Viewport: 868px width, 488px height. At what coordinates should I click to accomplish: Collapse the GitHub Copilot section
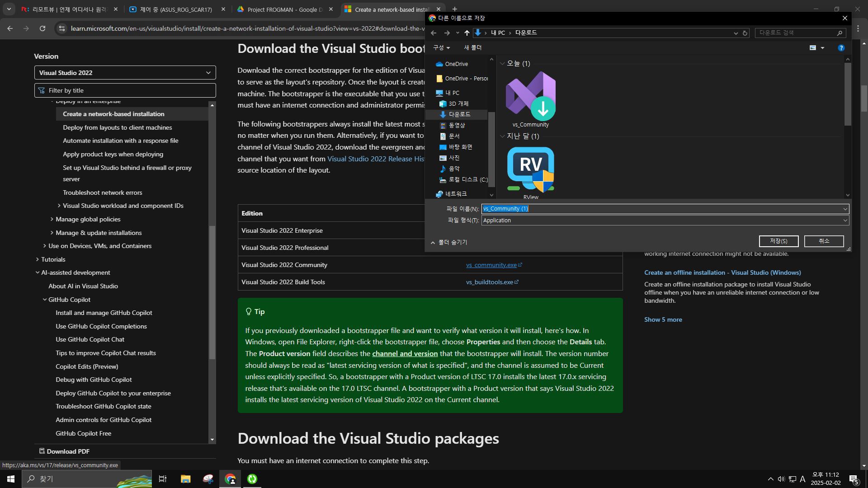tap(45, 300)
